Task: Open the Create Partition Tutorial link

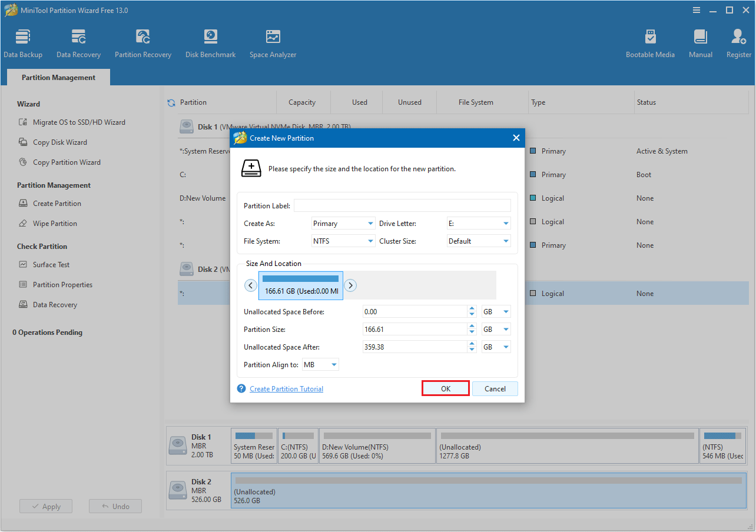Action: pyautogui.click(x=286, y=388)
